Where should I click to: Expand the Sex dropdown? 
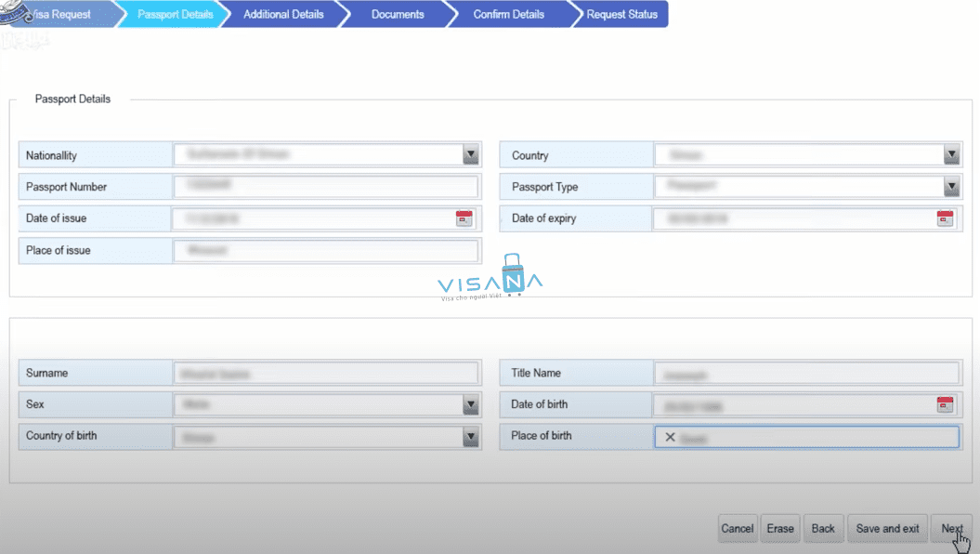471,404
